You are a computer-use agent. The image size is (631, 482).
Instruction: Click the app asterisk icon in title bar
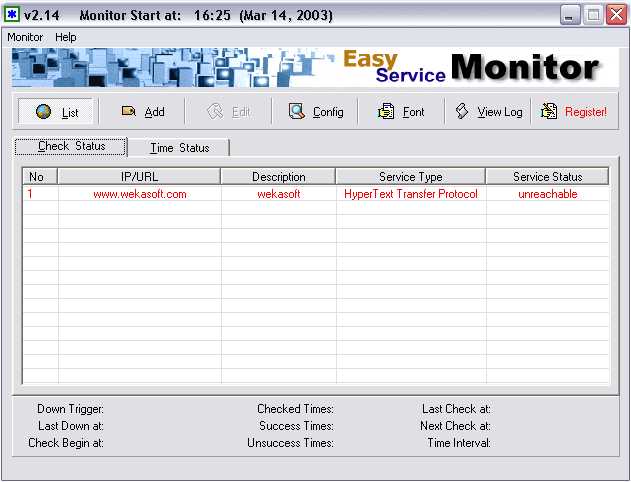12,14
